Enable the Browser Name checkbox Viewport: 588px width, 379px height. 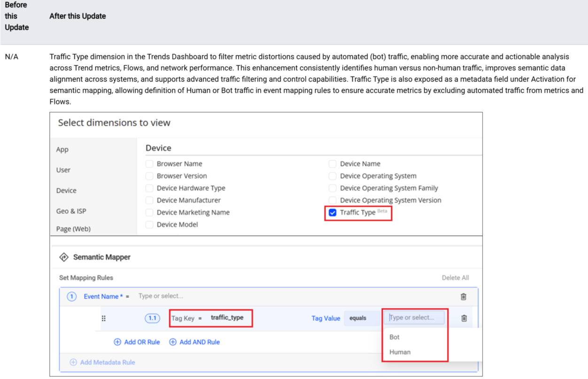pos(149,164)
